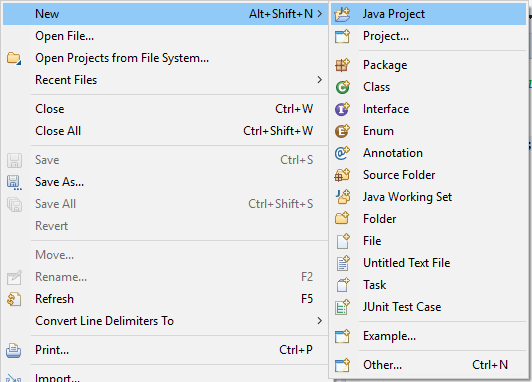Viewport: 532px width, 382px height.
Task: Select Untitled Text File entry
Action: pyautogui.click(x=429, y=263)
